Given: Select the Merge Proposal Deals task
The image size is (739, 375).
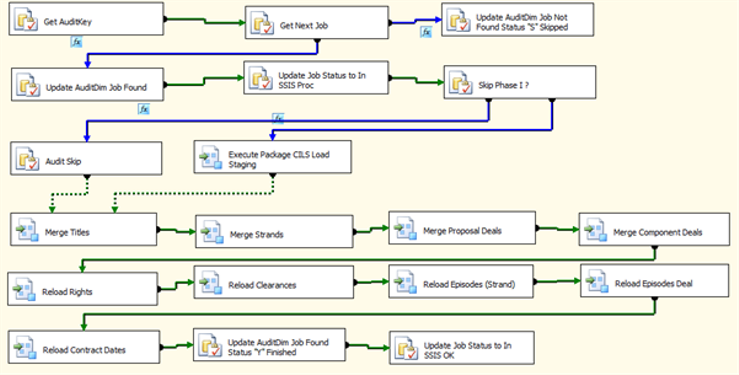Looking at the screenshot, I should point(462,228).
